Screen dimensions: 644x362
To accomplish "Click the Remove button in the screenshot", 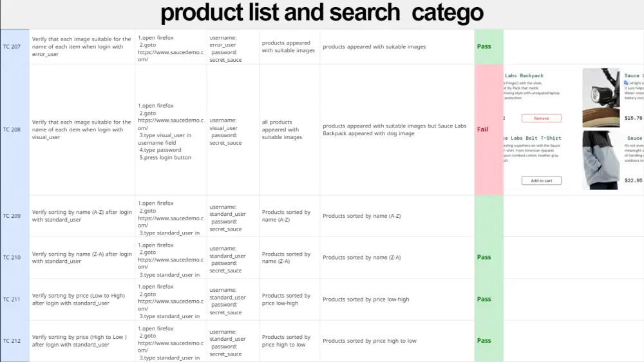I will point(541,119).
